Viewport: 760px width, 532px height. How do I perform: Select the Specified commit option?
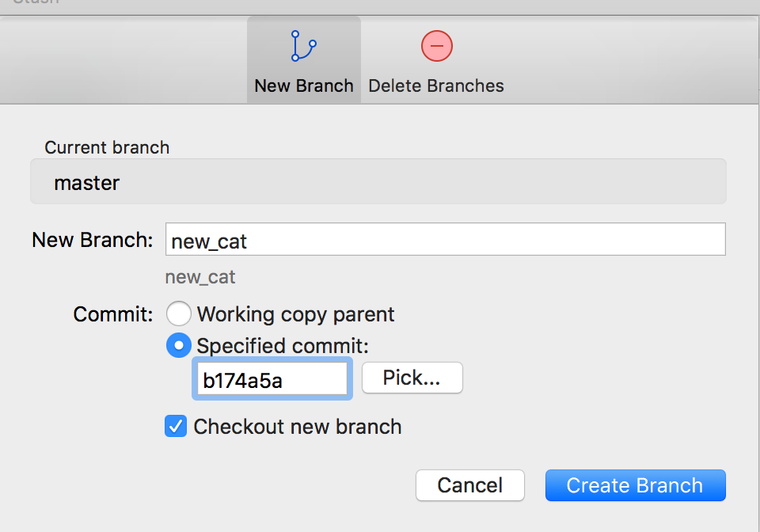pyautogui.click(x=179, y=345)
